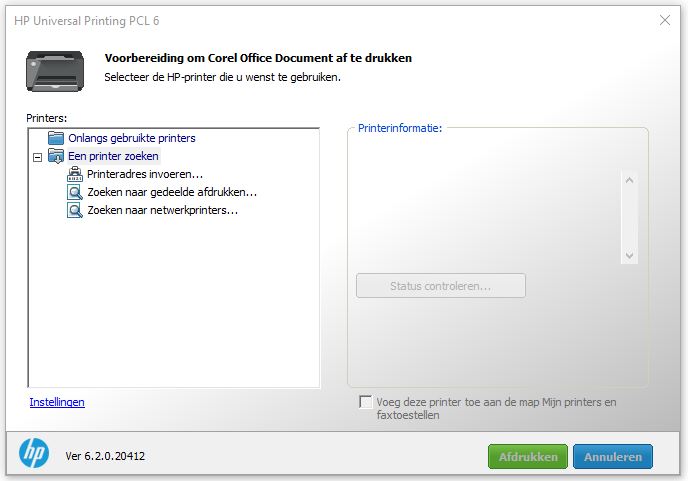
Task: Click the Een printer zoeken folder icon
Action: [56, 156]
